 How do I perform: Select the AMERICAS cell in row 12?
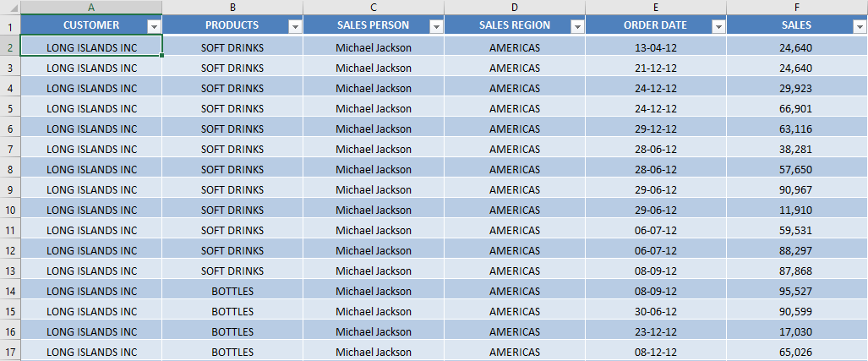(x=515, y=251)
